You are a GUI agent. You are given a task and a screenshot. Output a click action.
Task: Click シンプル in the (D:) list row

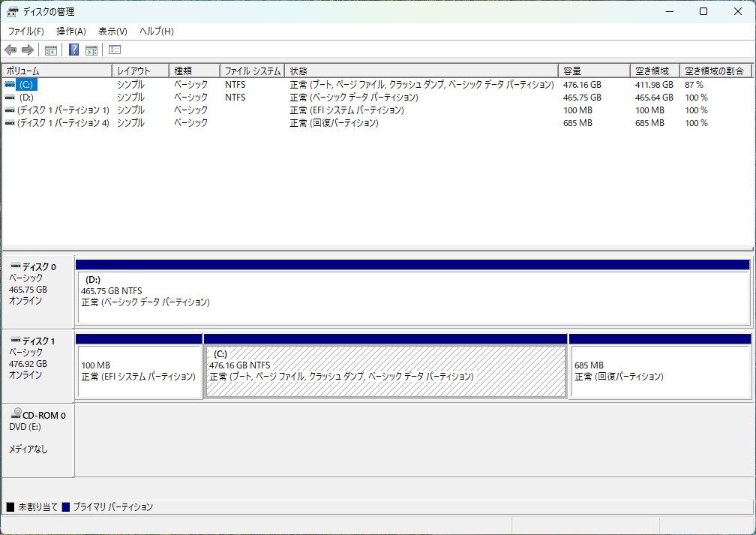(x=130, y=98)
